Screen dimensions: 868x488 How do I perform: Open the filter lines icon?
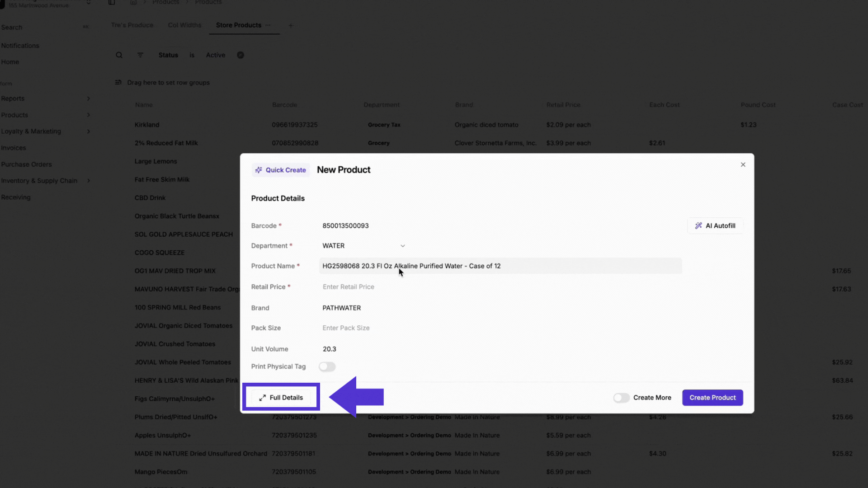click(140, 55)
